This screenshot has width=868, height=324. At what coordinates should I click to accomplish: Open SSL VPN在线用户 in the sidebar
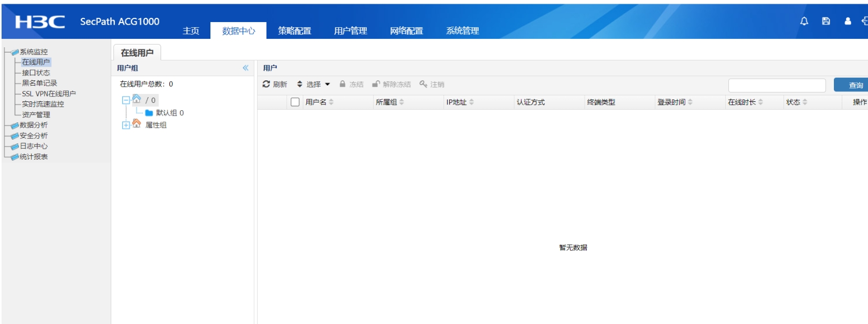49,93
